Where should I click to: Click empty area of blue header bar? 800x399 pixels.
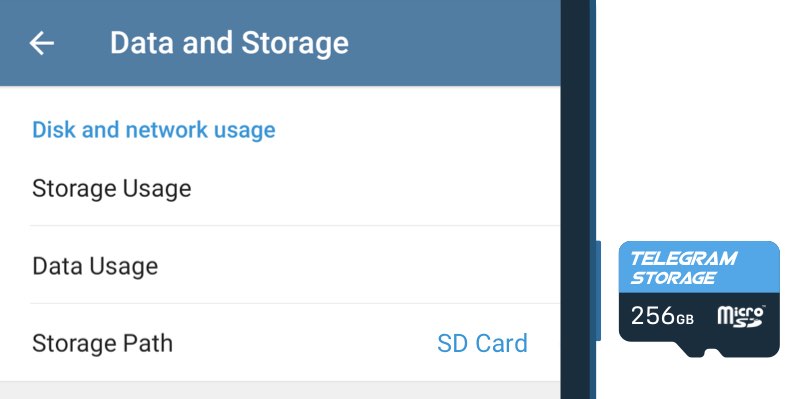tap(454, 43)
